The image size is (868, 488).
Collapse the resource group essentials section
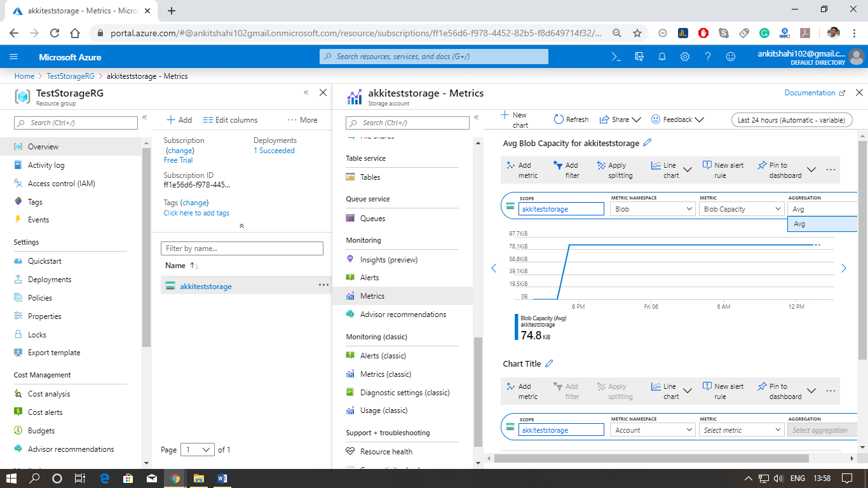(241, 226)
